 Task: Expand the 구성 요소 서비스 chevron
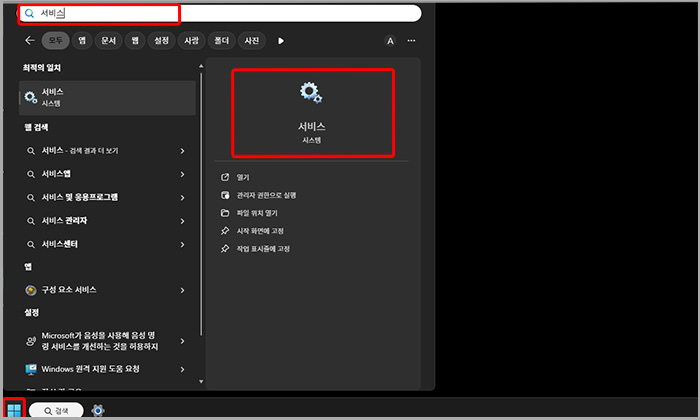coord(182,290)
